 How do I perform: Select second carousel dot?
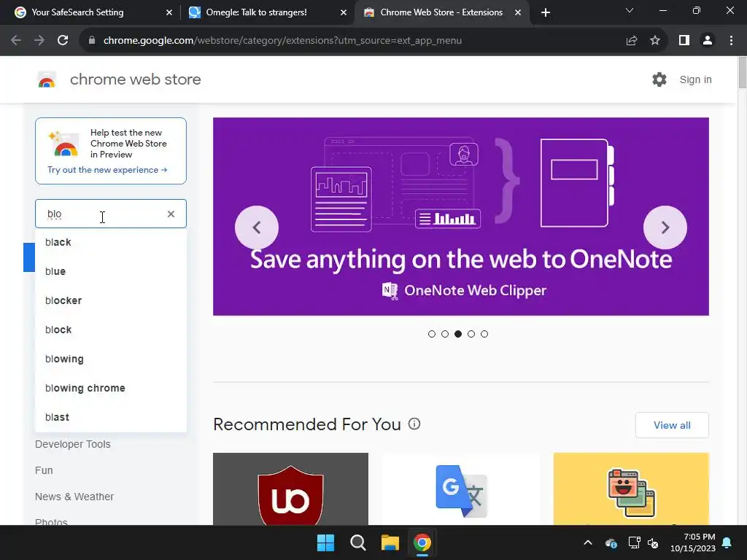pos(445,334)
